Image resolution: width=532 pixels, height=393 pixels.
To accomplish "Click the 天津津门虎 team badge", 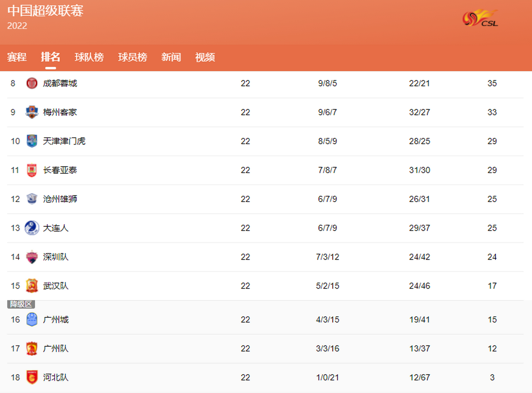I will tap(32, 141).
